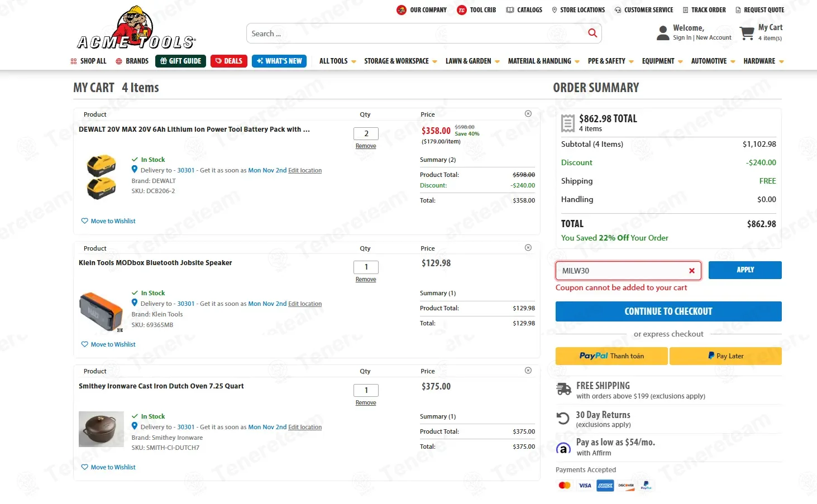Expand the Automotive menu
This screenshot has height=504, width=817.
713,61
